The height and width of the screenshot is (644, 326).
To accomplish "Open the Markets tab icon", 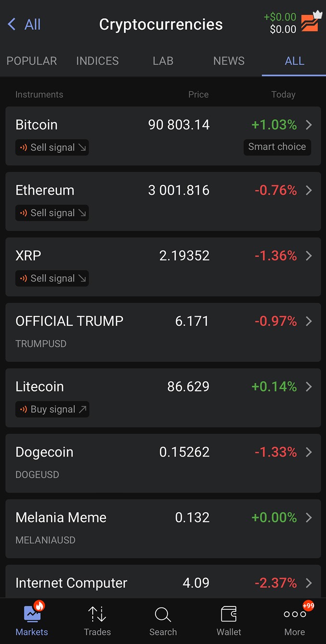I will (31, 614).
